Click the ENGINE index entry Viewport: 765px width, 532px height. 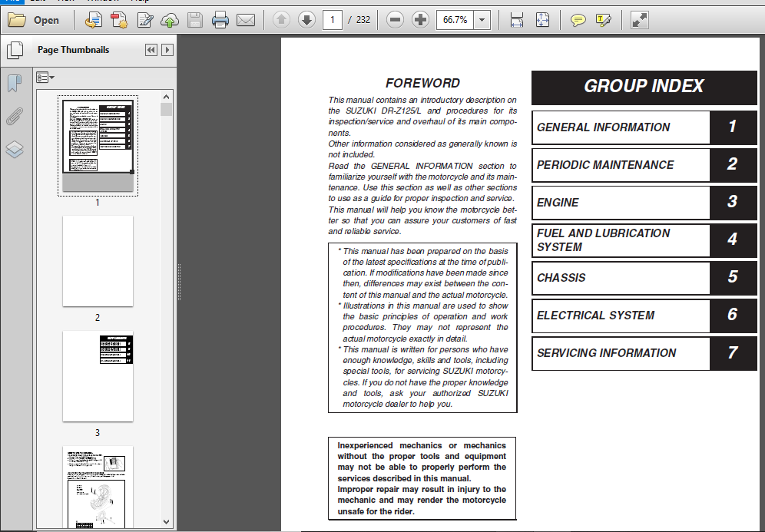coord(644,203)
